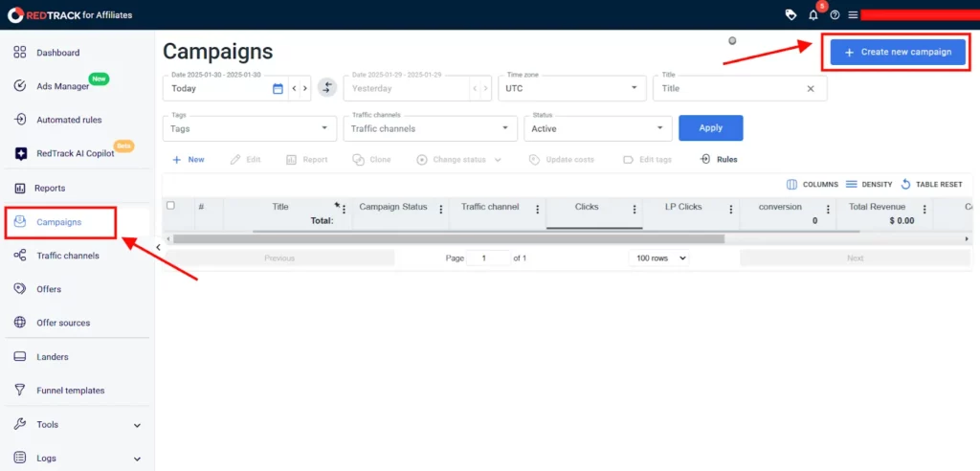This screenshot has height=471, width=980.
Task: Open column menu for conversion
Action: click(x=828, y=210)
